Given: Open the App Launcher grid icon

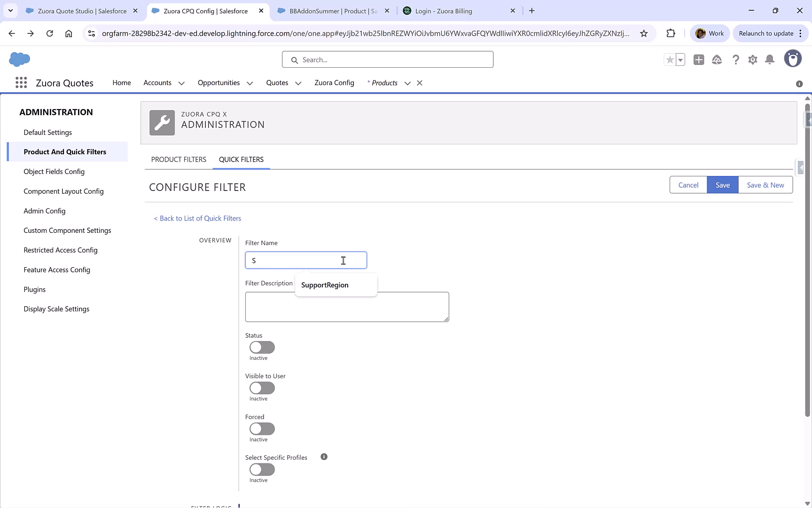Looking at the screenshot, I should 21,82.
